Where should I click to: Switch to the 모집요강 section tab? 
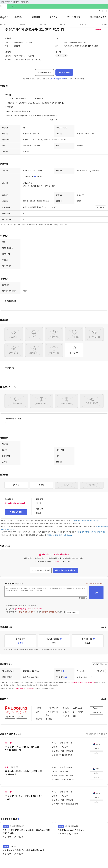coord(3,24)
